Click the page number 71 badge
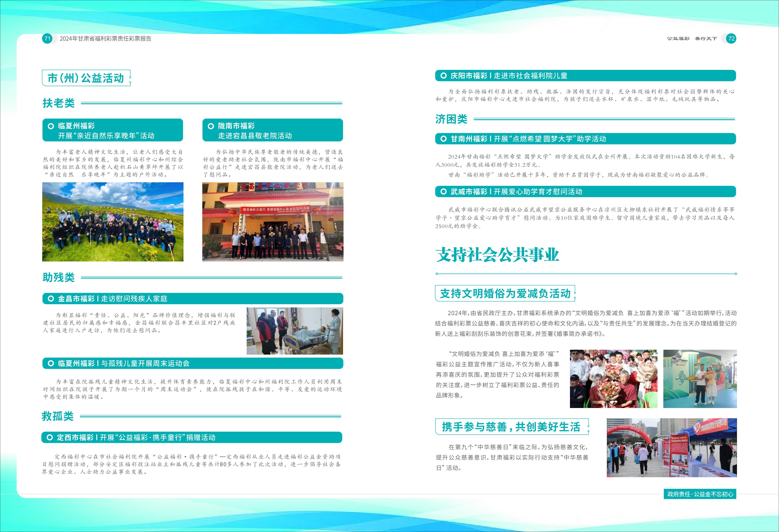Viewport: 779px width, 532px height. point(47,39)
